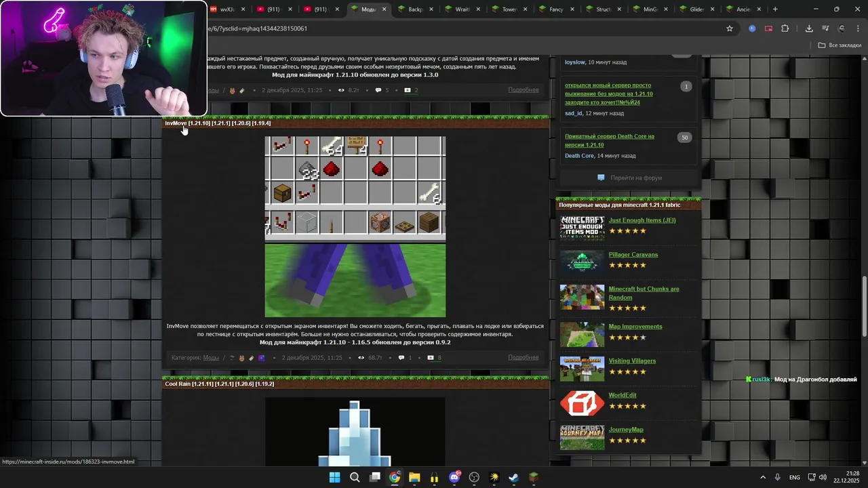Open Task View on the taskbar
This screenshot has width=868, height=488.
pyautogui.click(x=374, y=477)
